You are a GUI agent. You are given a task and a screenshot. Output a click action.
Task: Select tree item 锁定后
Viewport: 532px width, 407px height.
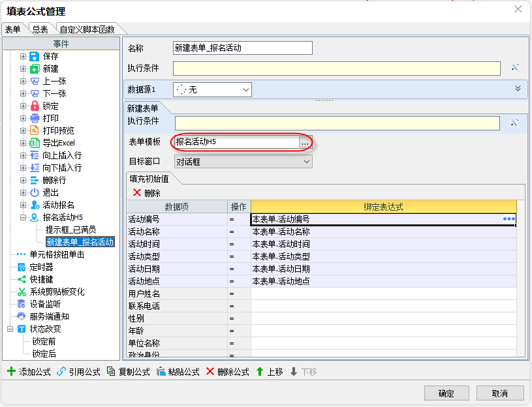[x=44, y=354]
